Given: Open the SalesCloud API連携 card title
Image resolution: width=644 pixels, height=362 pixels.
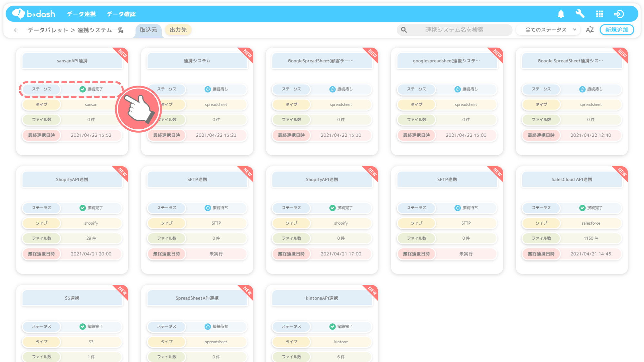Looking at the screenshot, I should pyautogui.click(x=572, y=180).
